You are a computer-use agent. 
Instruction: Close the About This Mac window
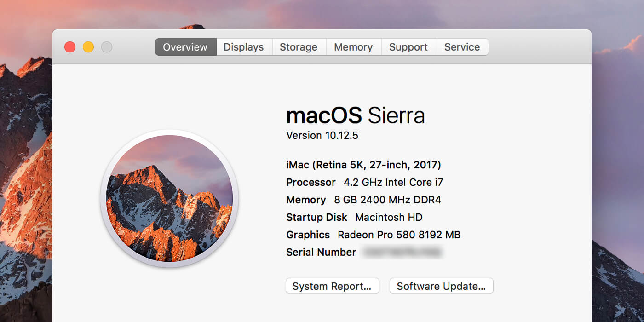point(70,47)
